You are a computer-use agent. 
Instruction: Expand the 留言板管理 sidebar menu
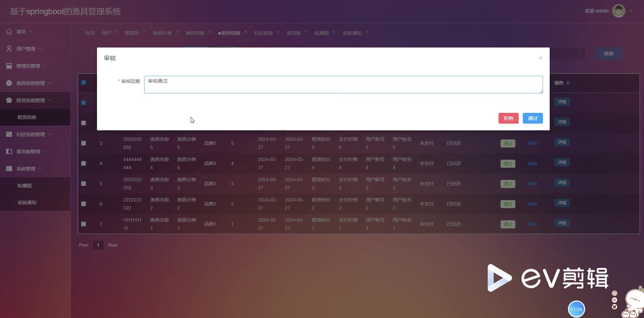pyautogui.click(x=45, y=151)
